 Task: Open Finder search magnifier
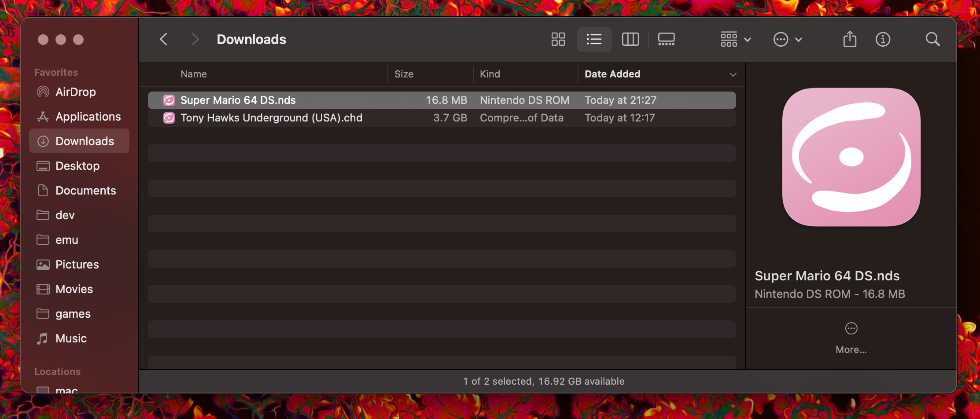[932, 40]
